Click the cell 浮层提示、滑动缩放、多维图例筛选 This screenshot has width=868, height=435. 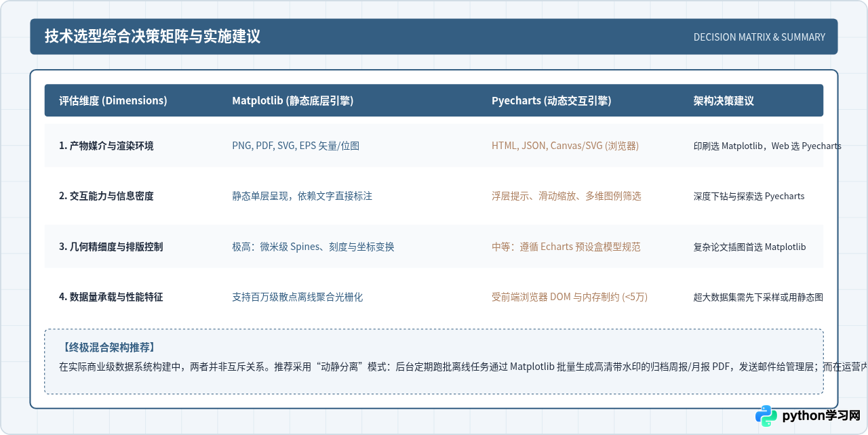pyautogui.click(x=566, y=196)
